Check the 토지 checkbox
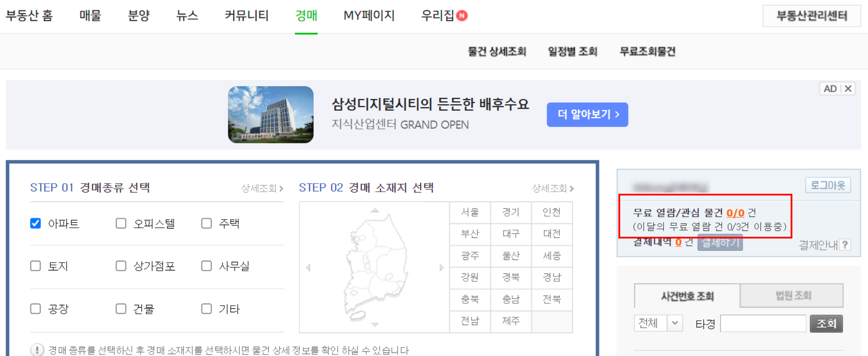868x356 pixels. tap(35, 266)
